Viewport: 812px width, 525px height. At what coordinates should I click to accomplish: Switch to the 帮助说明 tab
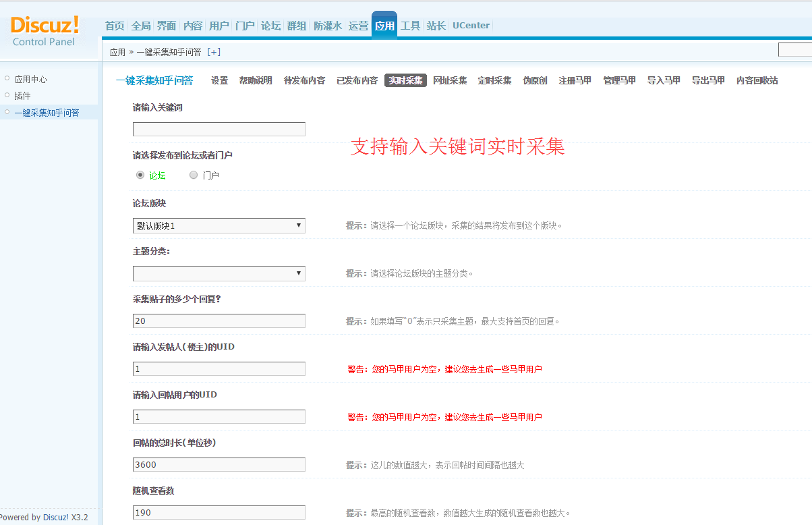(256, 80)
